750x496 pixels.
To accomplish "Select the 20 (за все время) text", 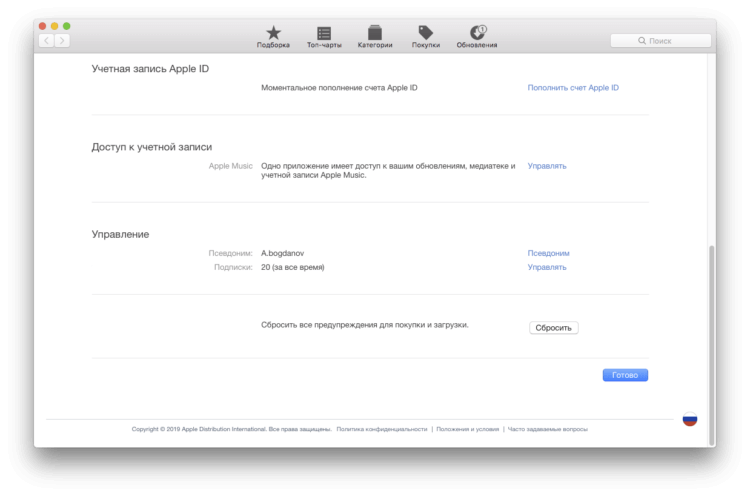I will pos(292,267).
